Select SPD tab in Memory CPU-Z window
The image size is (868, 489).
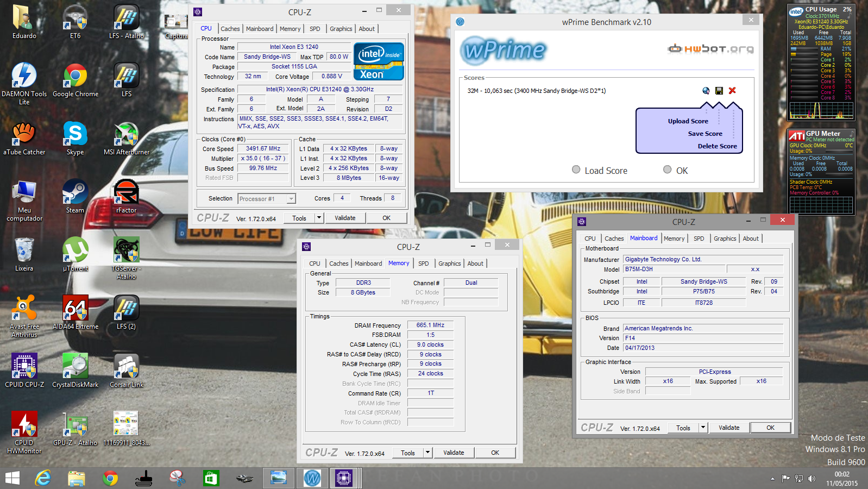click(x=424, y=264)
